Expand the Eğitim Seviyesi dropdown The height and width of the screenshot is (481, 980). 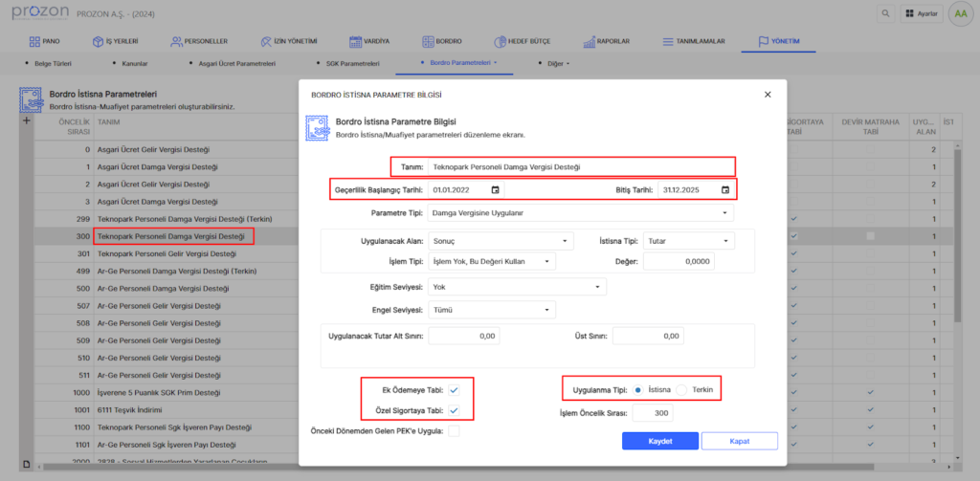coord(517,286)
